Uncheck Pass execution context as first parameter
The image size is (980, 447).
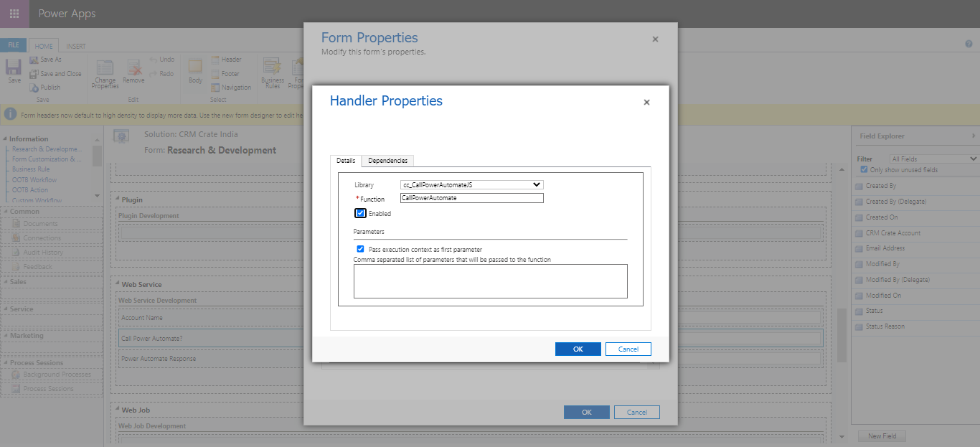tap(360, 249)
